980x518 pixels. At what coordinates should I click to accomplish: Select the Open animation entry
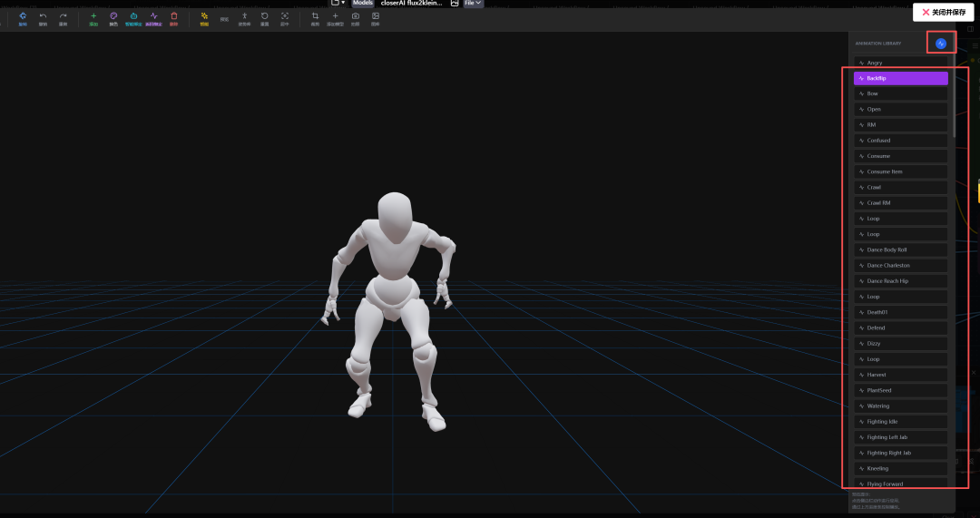901,110
